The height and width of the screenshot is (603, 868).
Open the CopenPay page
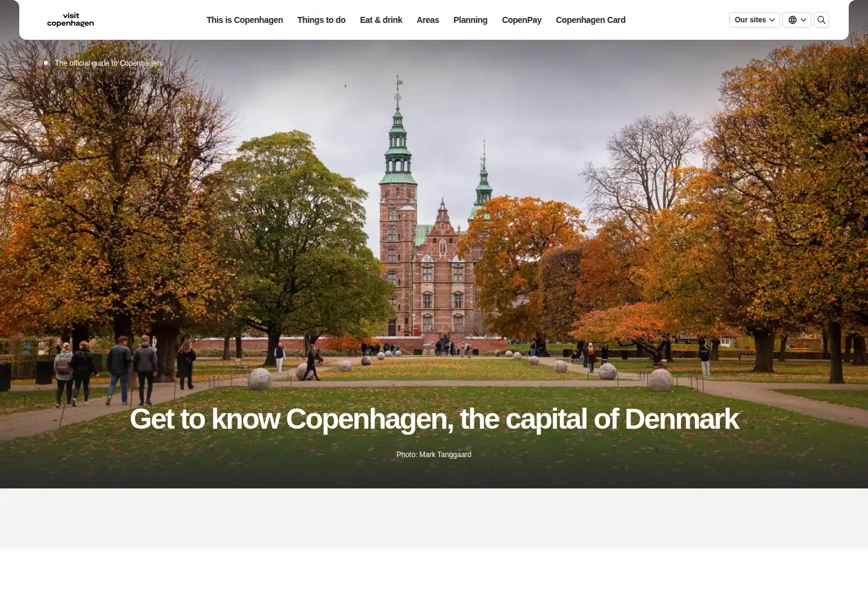(x=521, y=20)
